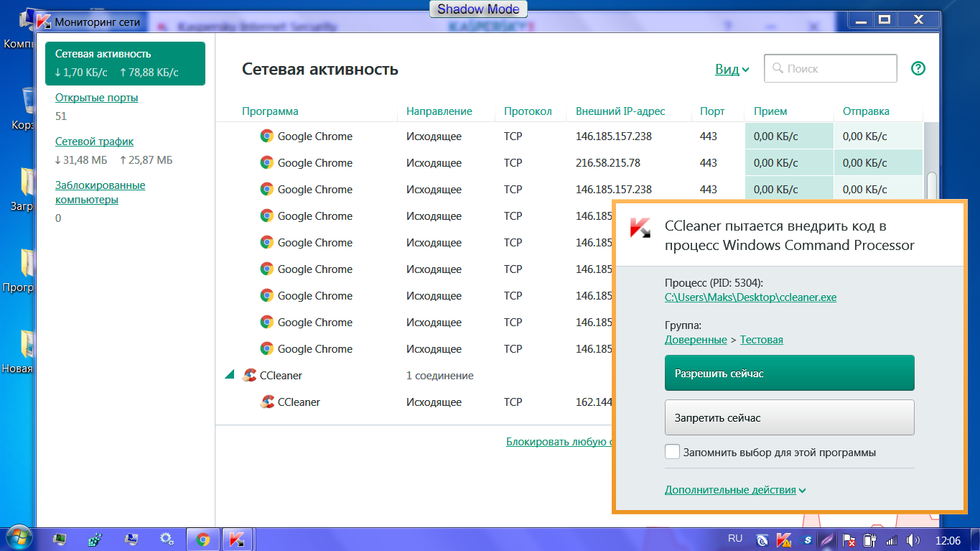Image resolution: width=980 pixels, height=551 pixels.
Task: Collapse the CCleaner connections group
Action: (x=229, y=375)
